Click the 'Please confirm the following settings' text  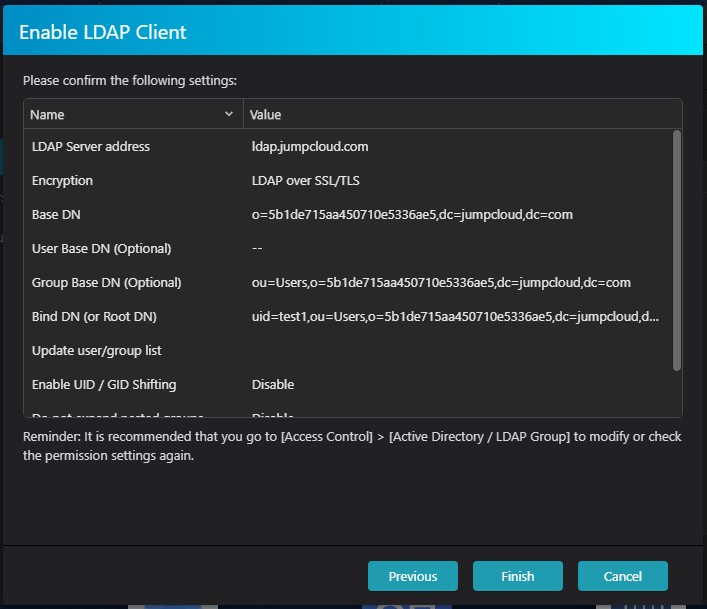pyautogui.click(x=130, y=81)
